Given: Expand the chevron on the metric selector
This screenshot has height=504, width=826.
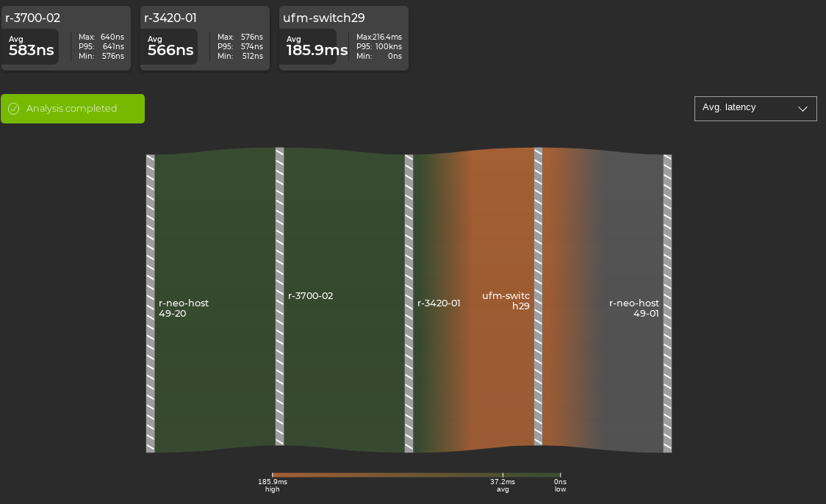Looking at the screenshot, I should pos(803,108).
